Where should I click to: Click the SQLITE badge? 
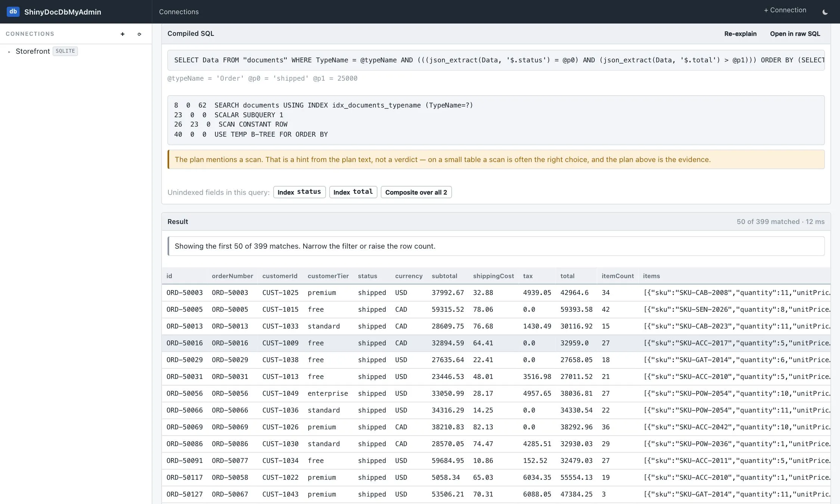(65, 51)
